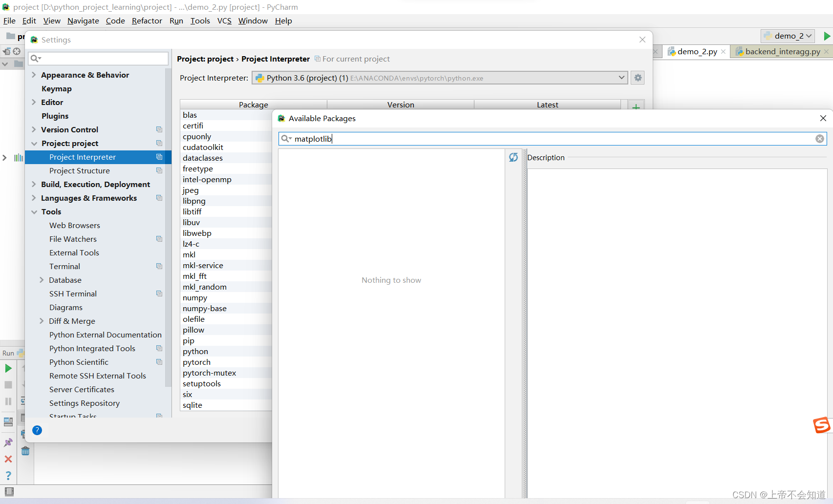Focus the Settings search field
Screen dimensions: 833x504
pos(98,59)
